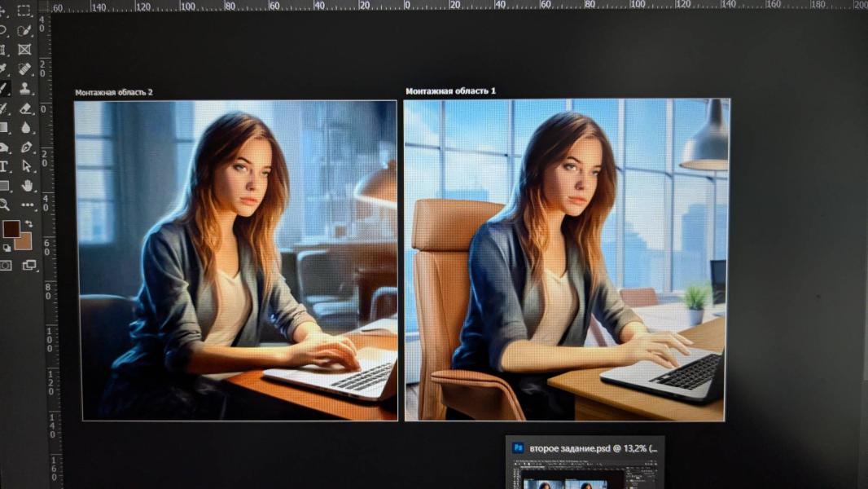Select the Path Selection arrow tool
The height and width of the screenshot is (489, 868).
pos(26,166)
